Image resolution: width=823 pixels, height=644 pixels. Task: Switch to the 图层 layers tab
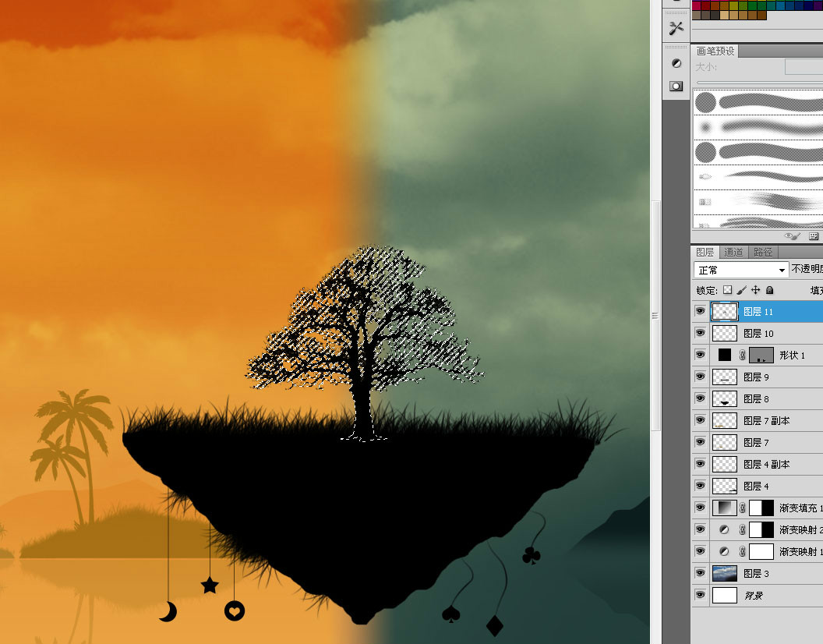pos(705,252)
